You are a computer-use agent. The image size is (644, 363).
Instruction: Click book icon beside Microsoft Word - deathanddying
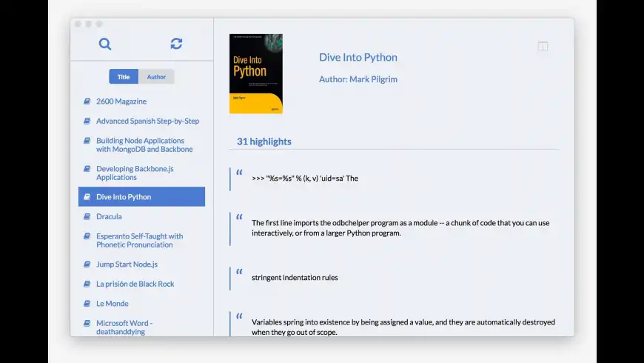point(87,323)
